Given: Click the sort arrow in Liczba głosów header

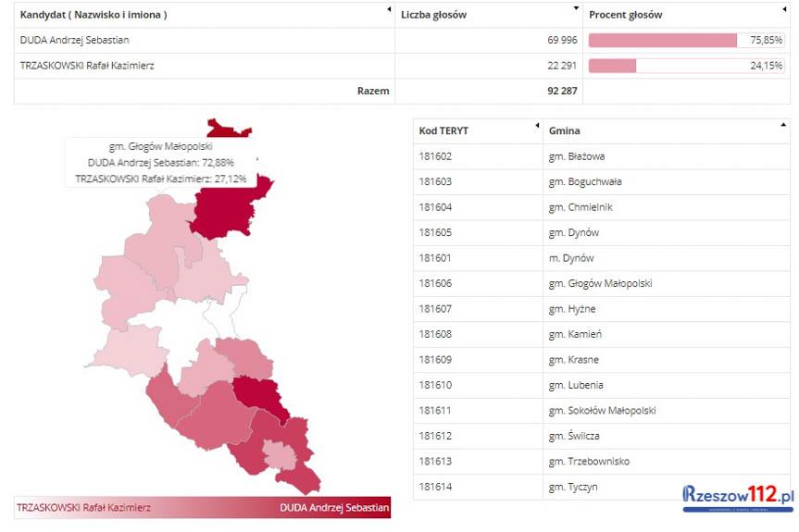Looking at the screenshot, I should (x=577, y=8).
